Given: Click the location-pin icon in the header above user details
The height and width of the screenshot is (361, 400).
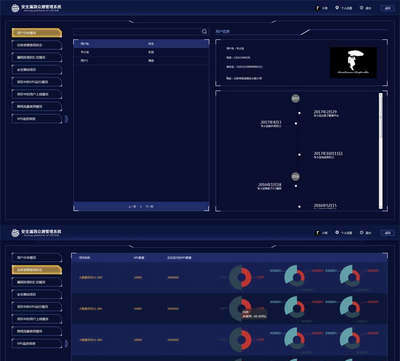Looking at the screenshot, I should tap(337, 8).
